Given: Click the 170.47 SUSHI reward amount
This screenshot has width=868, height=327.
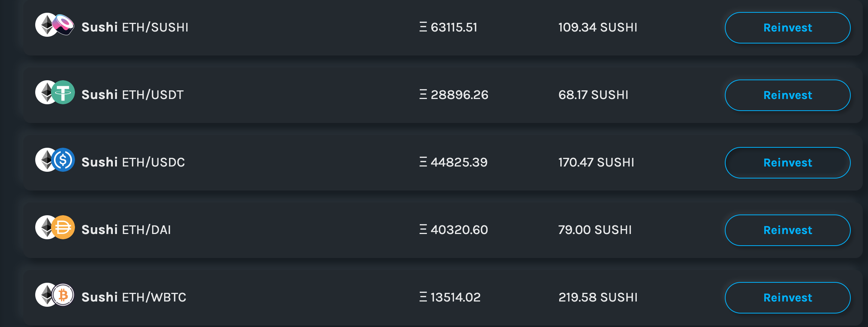Looking at the screenshot, I should (596, 162).
